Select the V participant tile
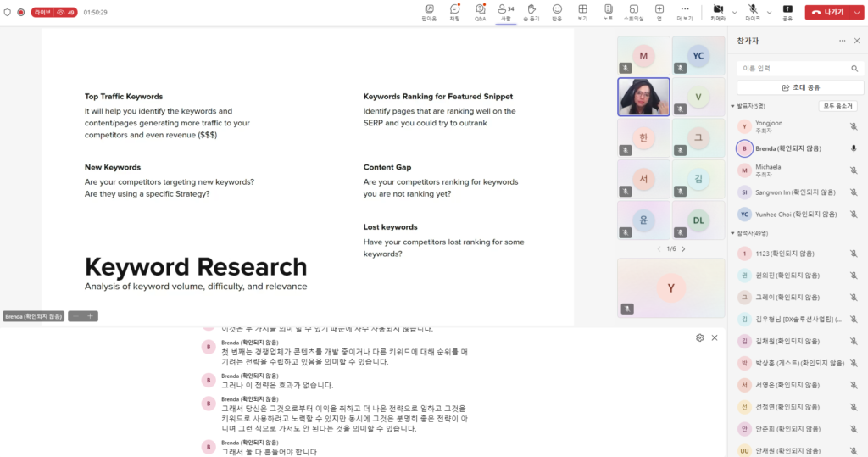This screenshot has width=868, height=457. 698,97
